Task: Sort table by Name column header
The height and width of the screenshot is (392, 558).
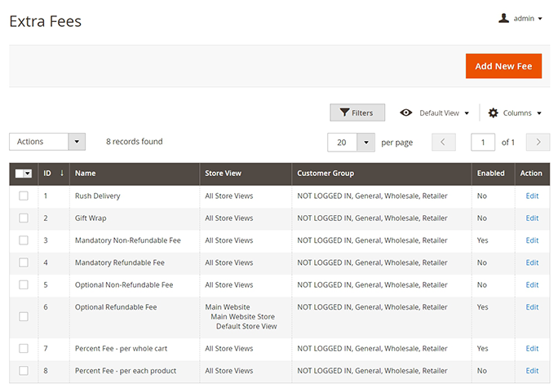Action: pos(86,173)
